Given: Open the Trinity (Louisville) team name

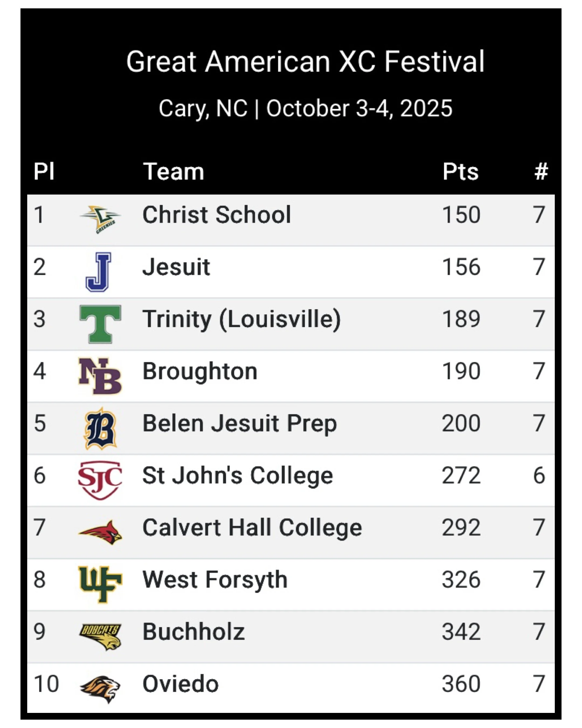Looking at the screenshot, I should (x=242, y=319).
